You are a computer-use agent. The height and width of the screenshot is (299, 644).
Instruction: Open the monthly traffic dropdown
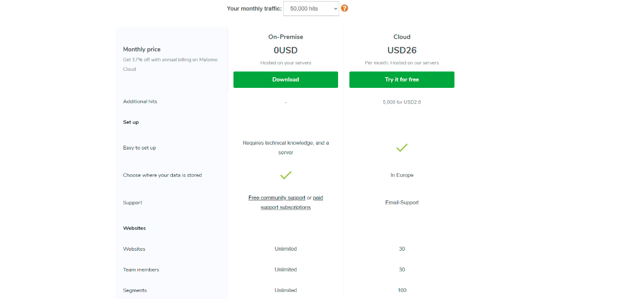click(x=311, y=9)
